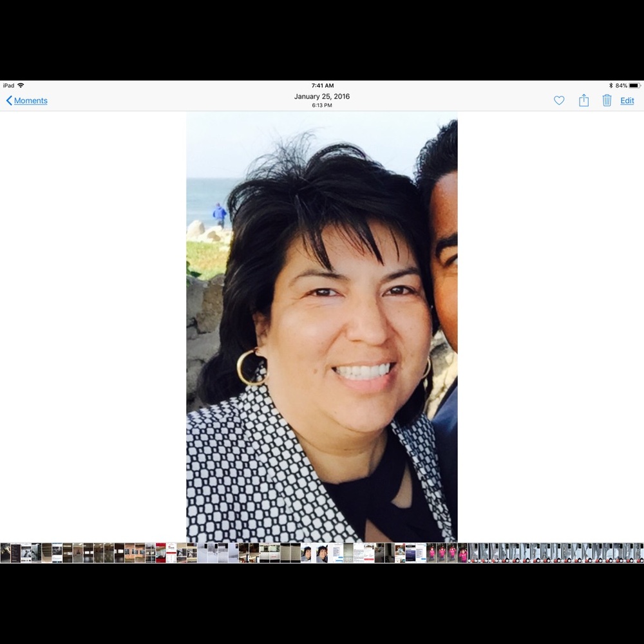Tap the heart icon to favorite photo

[559, 100]
